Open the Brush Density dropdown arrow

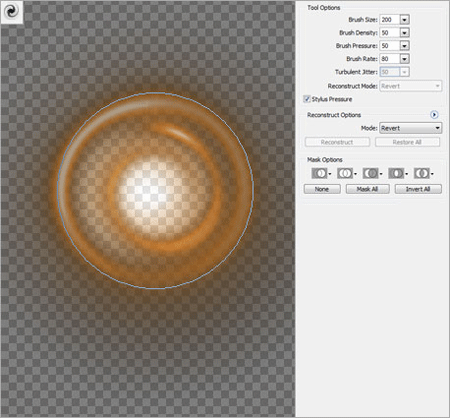[404, 33]
